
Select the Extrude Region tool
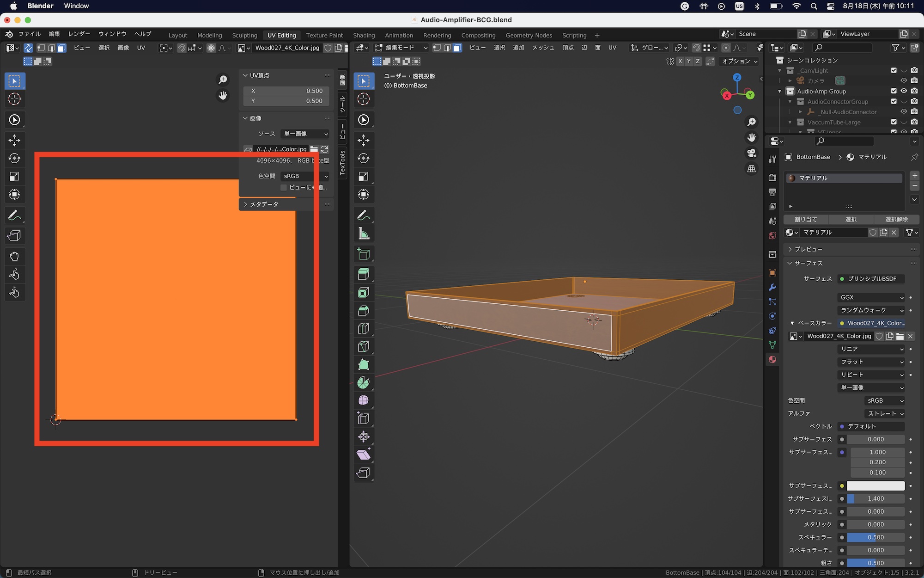364,274
